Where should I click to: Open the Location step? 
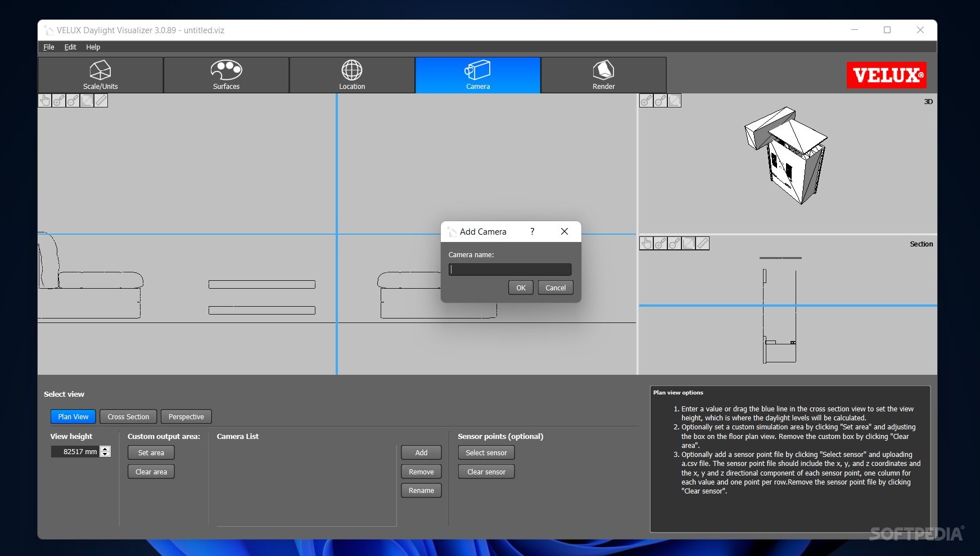pos(352,75)
